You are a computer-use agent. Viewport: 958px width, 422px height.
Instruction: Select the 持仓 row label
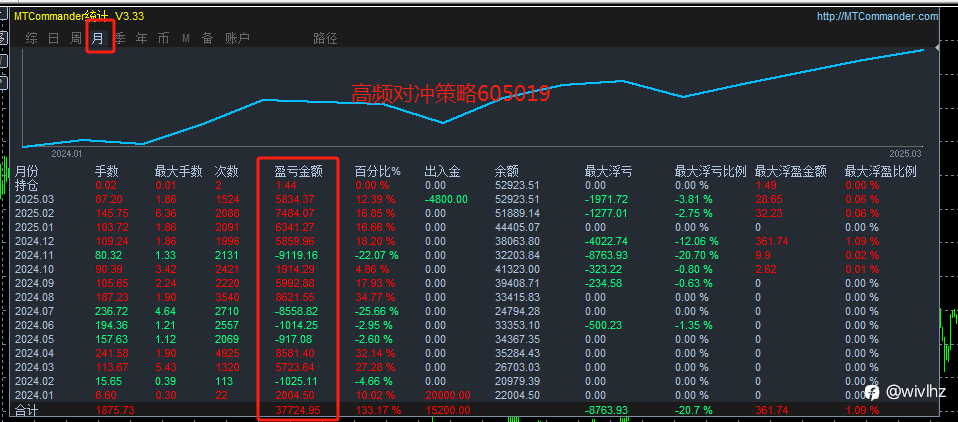26,184
